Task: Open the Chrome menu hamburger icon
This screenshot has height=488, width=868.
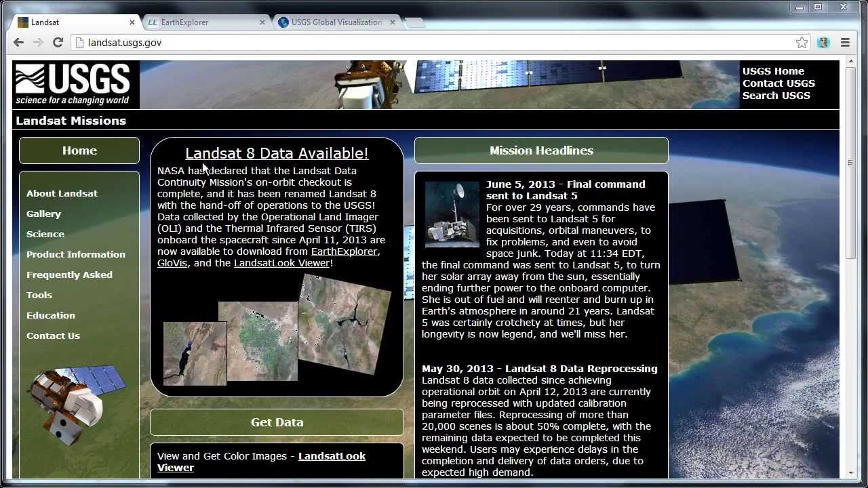Action: 845,42
